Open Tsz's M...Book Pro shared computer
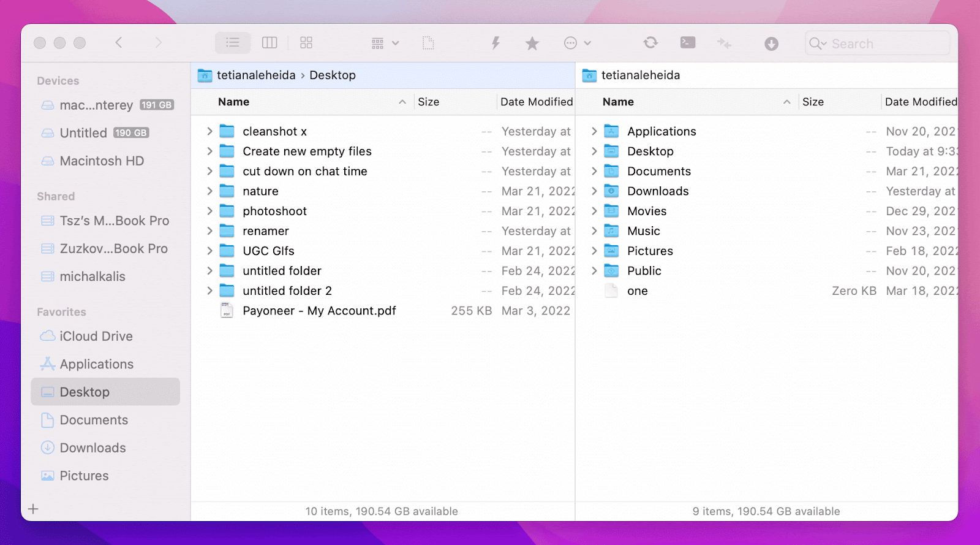 [x=105, y=221]
